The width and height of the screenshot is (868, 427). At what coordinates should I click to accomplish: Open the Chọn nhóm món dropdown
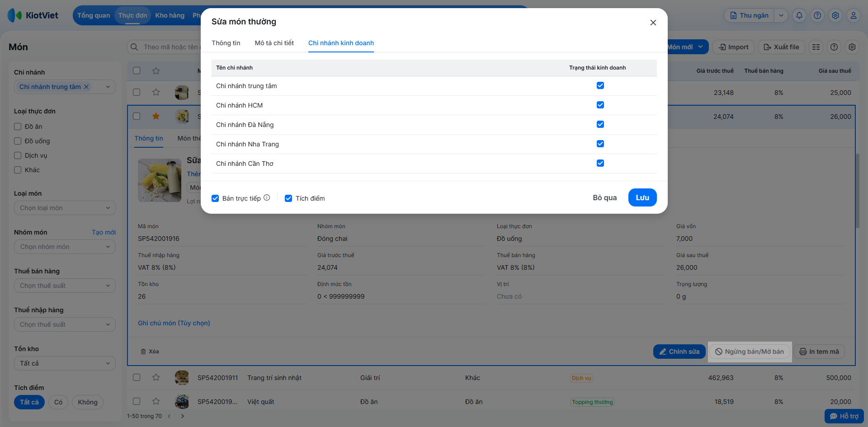65,247
